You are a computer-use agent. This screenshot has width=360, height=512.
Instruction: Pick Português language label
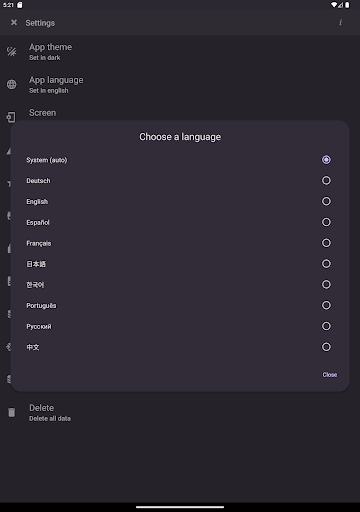(41, 306)
